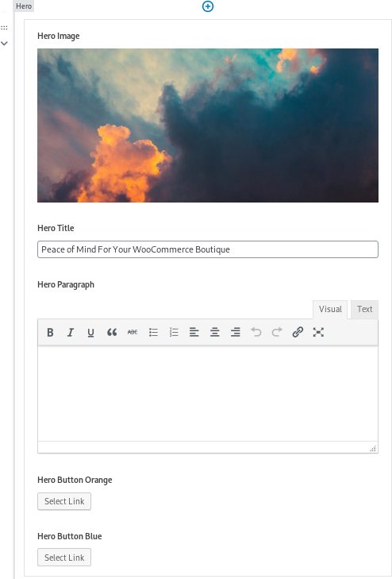The image size is (392, 579).
Task: Create a numbered list
Action: [174, 332]
